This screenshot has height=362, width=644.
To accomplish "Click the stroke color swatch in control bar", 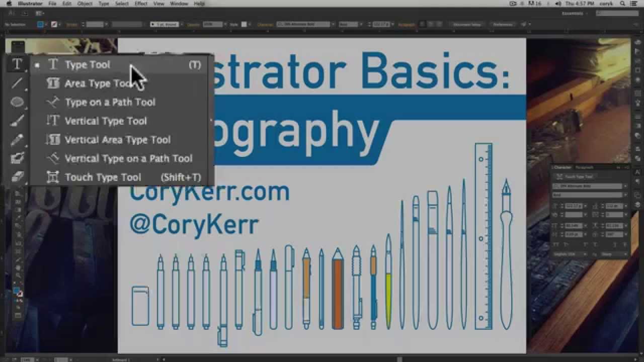I will click(54, 24).
